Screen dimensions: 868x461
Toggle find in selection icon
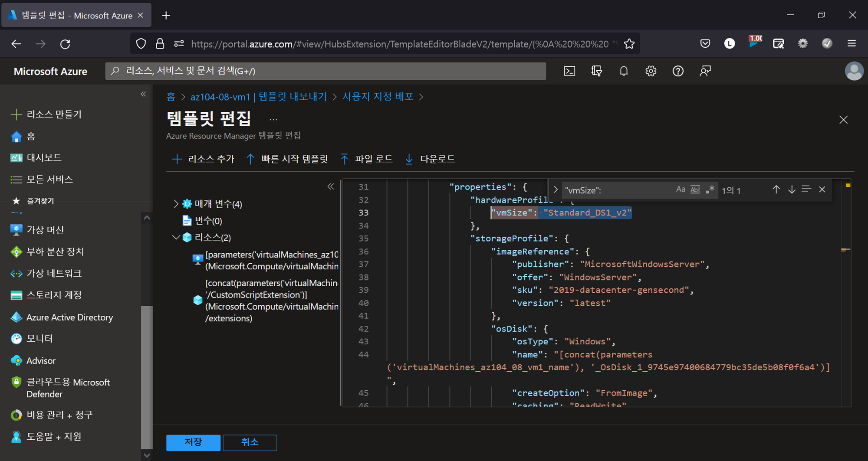click(806, 189)
